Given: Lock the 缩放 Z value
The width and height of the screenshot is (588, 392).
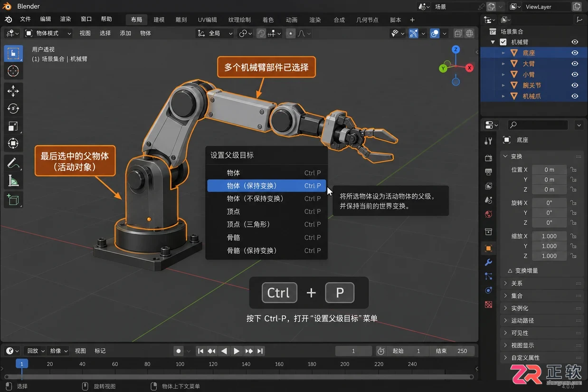Looking at the screenshot, I should pos(574,256).
